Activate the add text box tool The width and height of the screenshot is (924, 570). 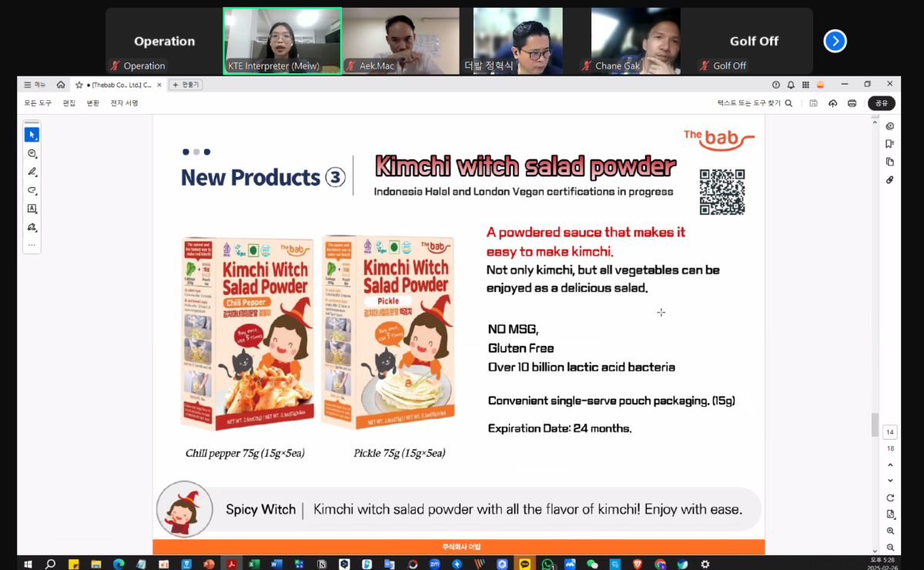[32, 209]
